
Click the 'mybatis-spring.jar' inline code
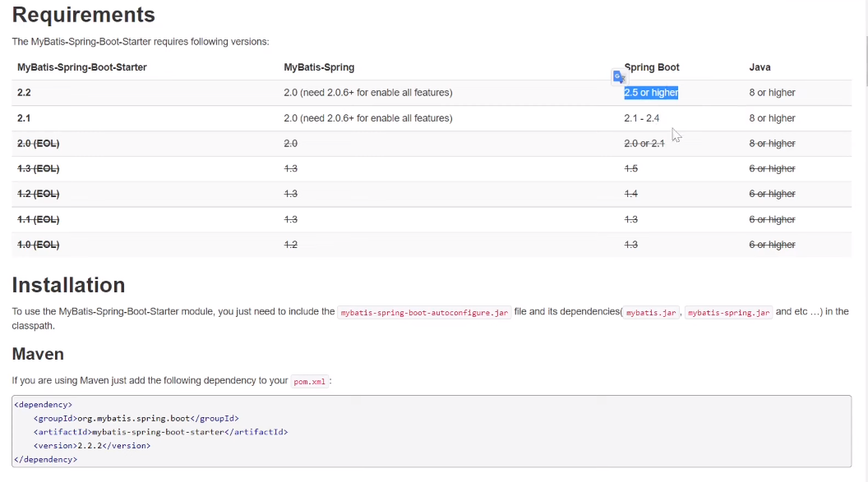click(x=728, y=312)
